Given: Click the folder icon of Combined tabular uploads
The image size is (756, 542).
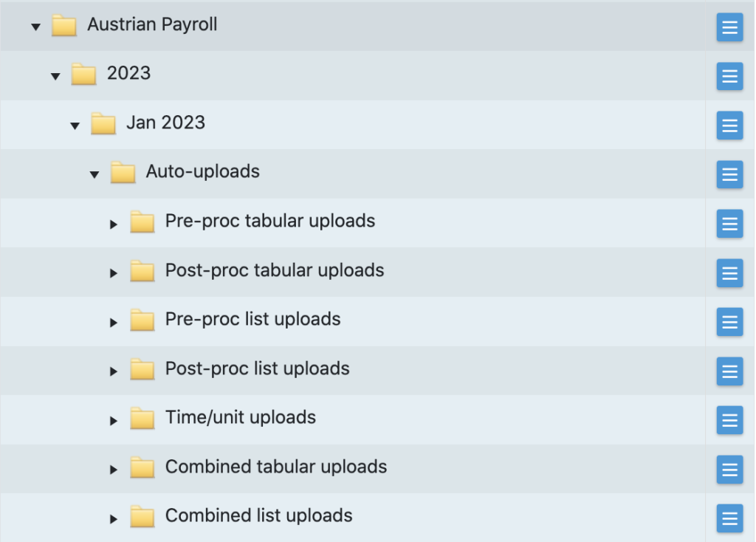Looking at the screenshot, I should 142,467.
